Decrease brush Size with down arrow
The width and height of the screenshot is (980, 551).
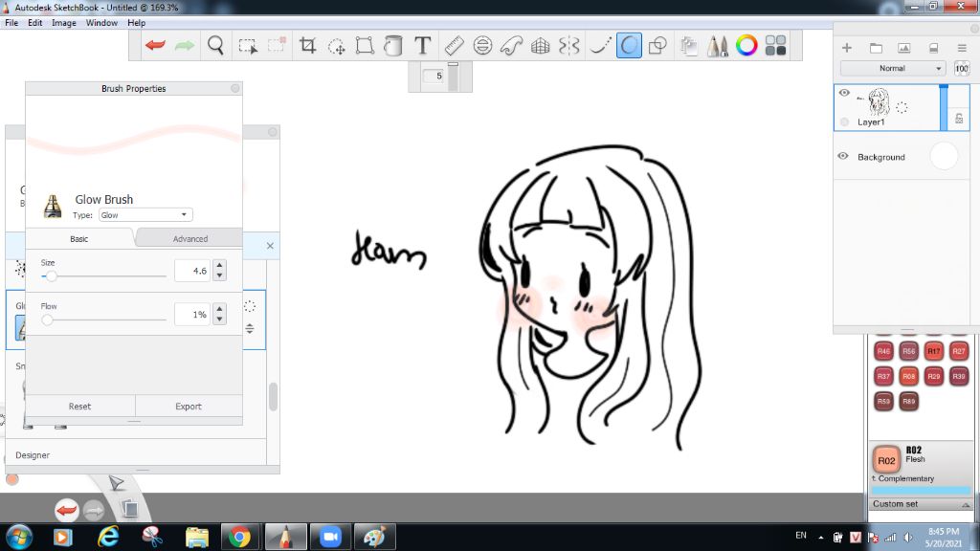[219, 275]
